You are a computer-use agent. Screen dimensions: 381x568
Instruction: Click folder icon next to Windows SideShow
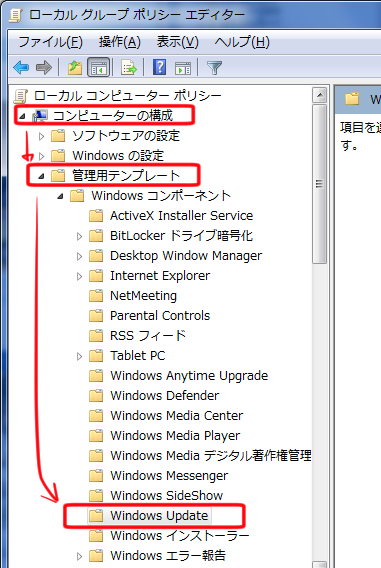coord(96,496)
